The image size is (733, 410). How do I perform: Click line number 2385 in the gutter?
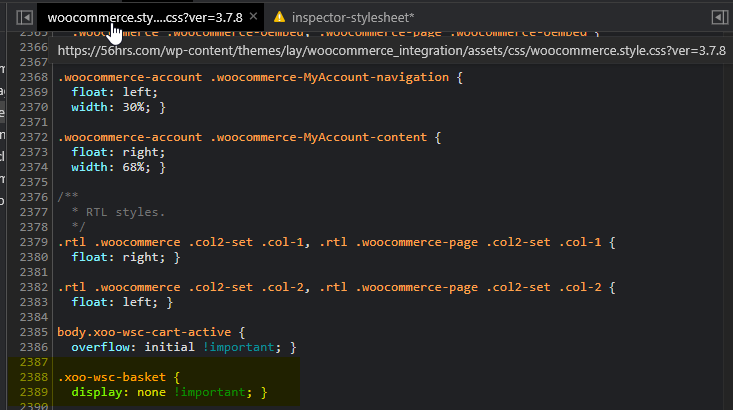33,332
